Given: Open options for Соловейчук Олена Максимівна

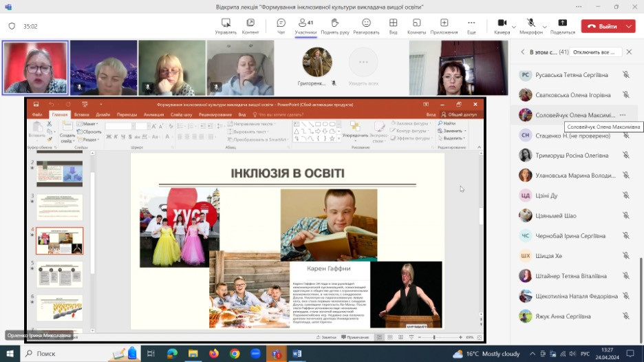Looking at the screenshot, I should (x=623, y=115).
